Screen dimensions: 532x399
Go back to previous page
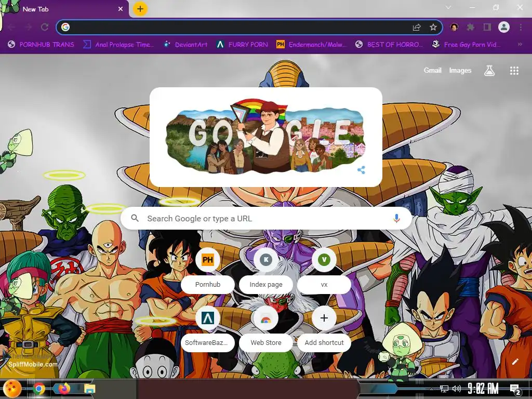click(11, 27)
